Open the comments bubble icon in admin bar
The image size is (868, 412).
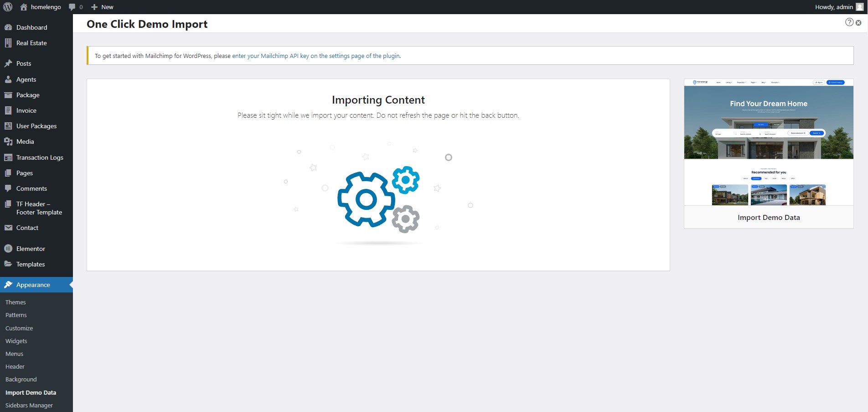[72, 7]
